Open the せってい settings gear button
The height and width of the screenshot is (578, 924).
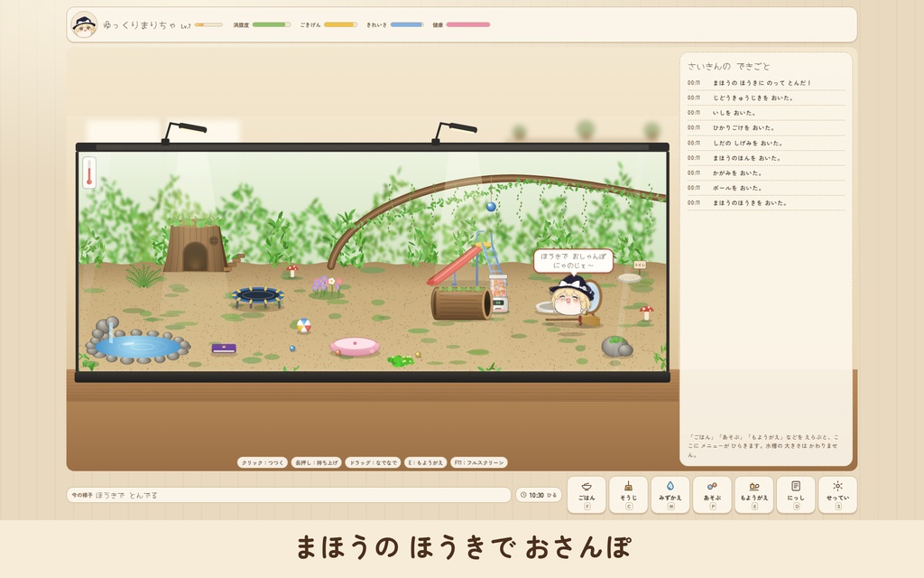pyautogui.click(x=837, y=494)
